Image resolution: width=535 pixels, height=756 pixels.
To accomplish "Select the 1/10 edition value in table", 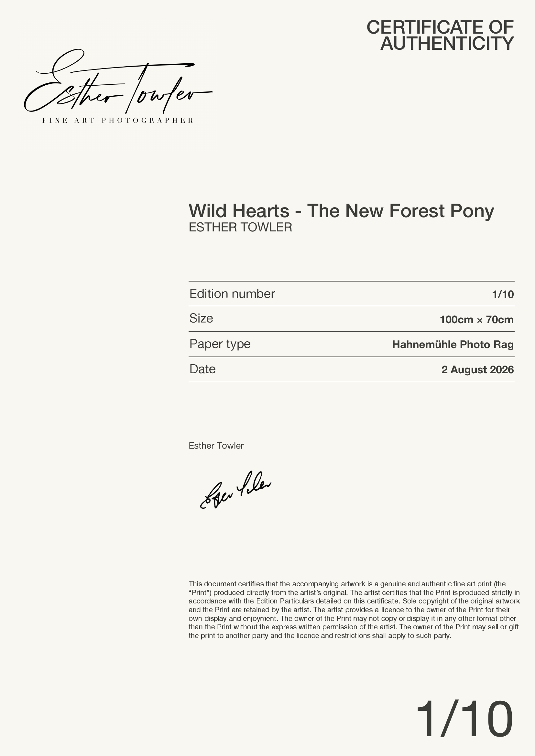I will coord(503,294).
